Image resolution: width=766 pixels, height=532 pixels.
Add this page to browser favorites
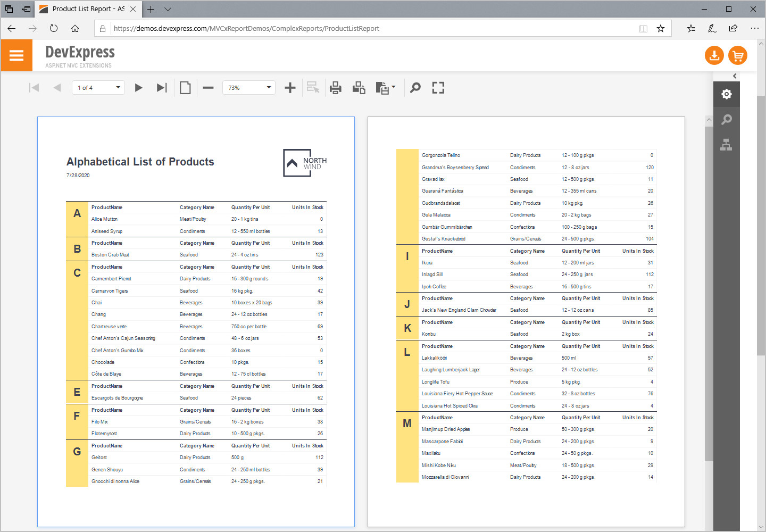[x=661, y=28]
